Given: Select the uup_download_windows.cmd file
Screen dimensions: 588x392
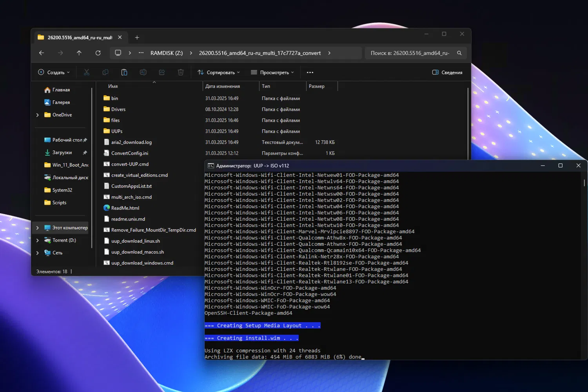Looking at the screenshot, I should (x=142, y=263).
